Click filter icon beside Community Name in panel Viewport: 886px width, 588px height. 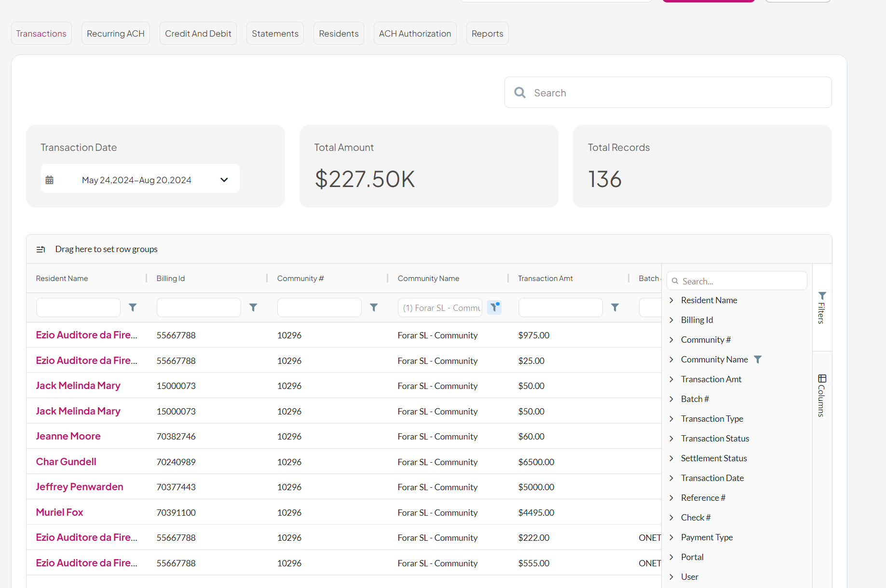(758, 360)
